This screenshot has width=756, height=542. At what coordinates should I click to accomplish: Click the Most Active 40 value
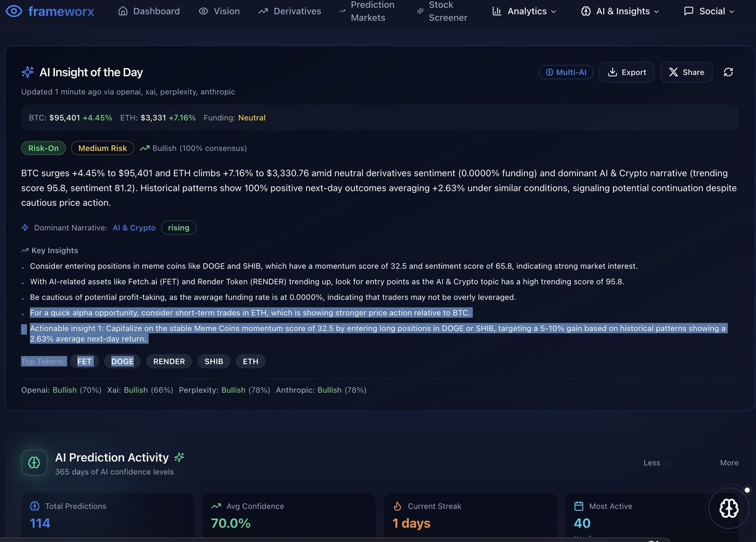coord(582,523)
